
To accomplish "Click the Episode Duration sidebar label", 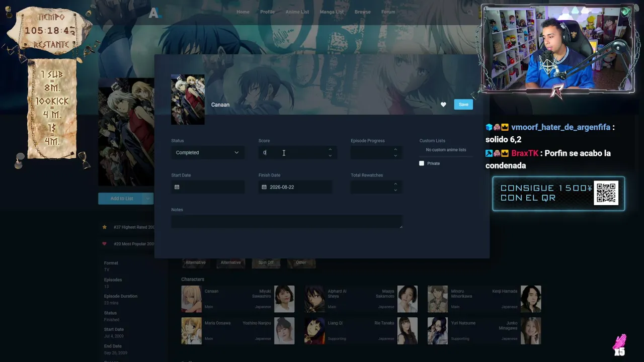I will coord(121,296).
